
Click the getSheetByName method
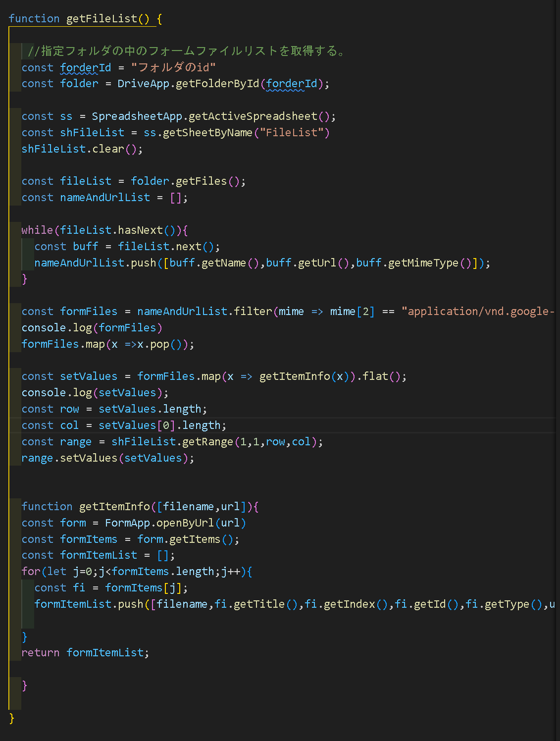pyautogui.click(x=207, y=133)
